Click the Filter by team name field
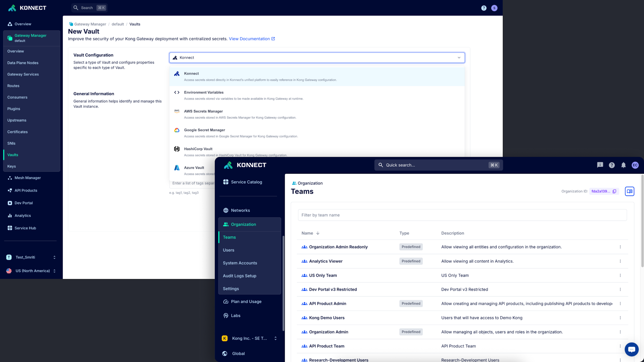The height and width of the screenshot is (362, 644). [462, 215]
